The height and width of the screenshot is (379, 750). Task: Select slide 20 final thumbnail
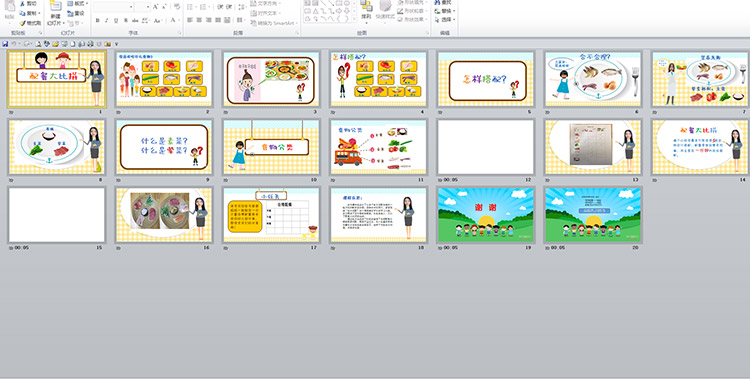pyautogui.click(x=593, y=215)
